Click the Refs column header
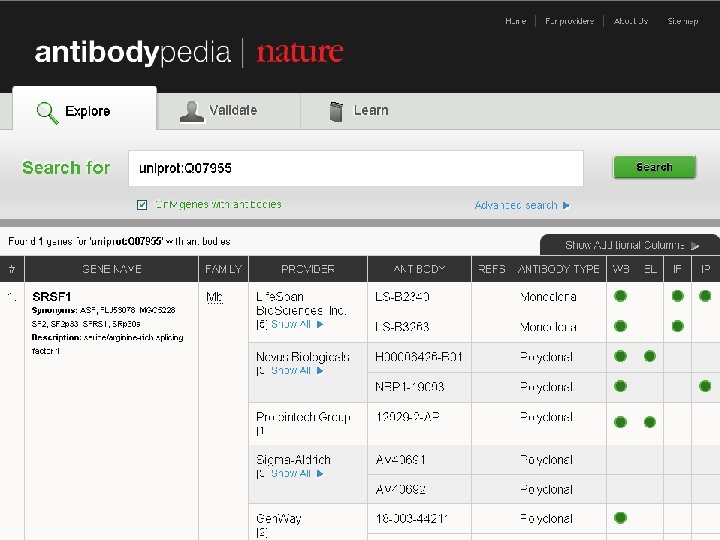Screen dimensions: 720x540 point(491,269)
